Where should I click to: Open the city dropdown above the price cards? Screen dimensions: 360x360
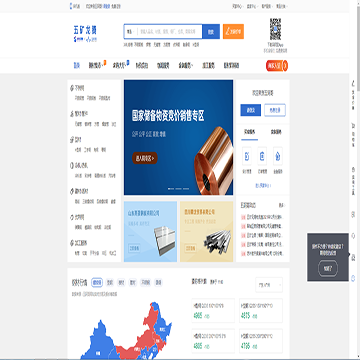tap(269, 285)
